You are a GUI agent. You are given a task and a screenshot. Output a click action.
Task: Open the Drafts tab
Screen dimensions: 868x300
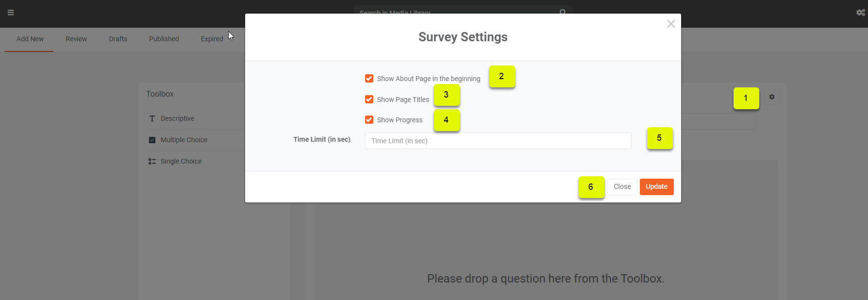coord(118,39)
